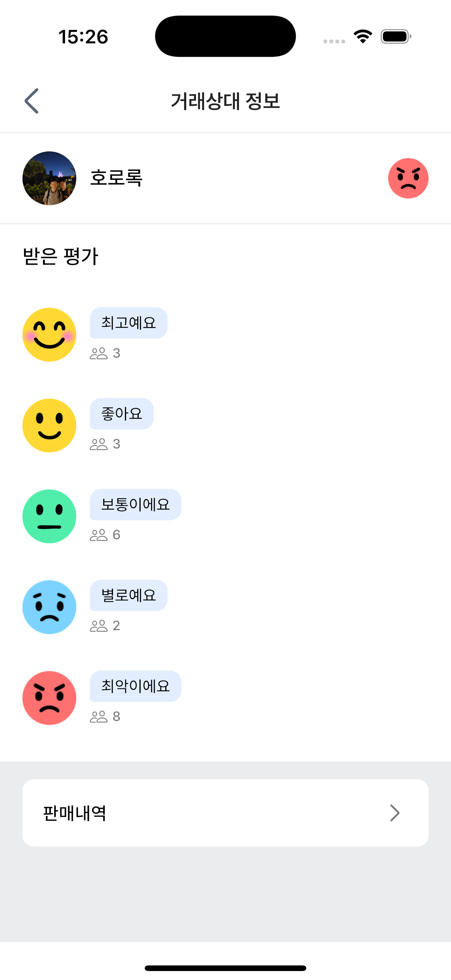The image size is (451, 980).
Task: Tap the blue sad face emoji
Action: pos(49,607)
